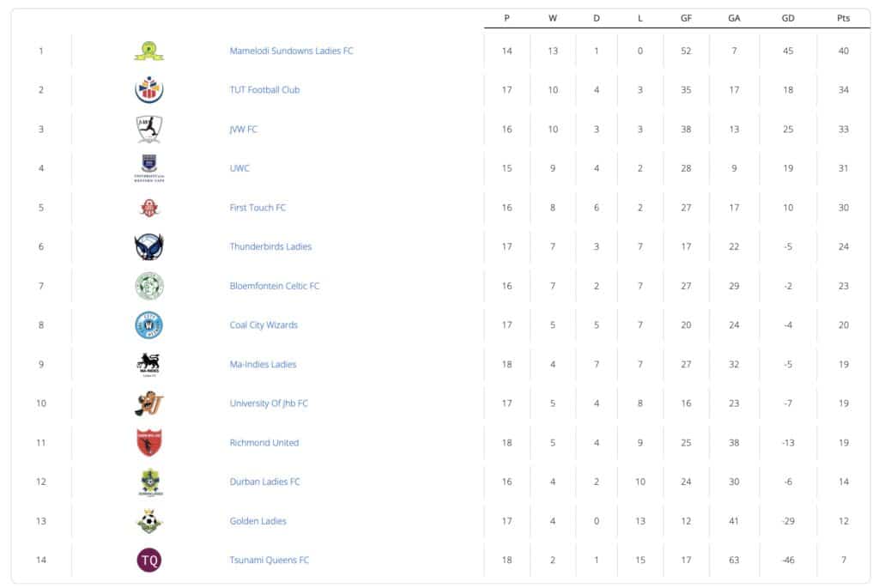Click the Thunderbirds Ladies bird logo

tap(149, 247)
